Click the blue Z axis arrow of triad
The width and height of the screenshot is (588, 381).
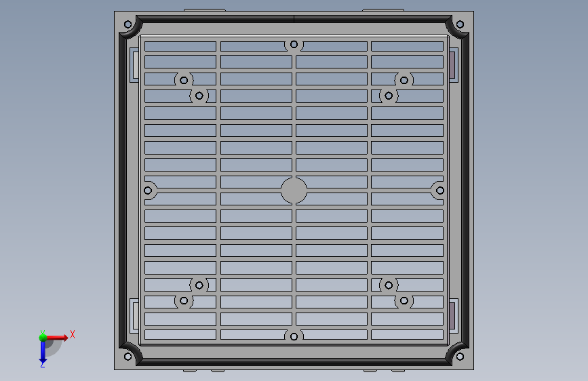click(43, 352)
